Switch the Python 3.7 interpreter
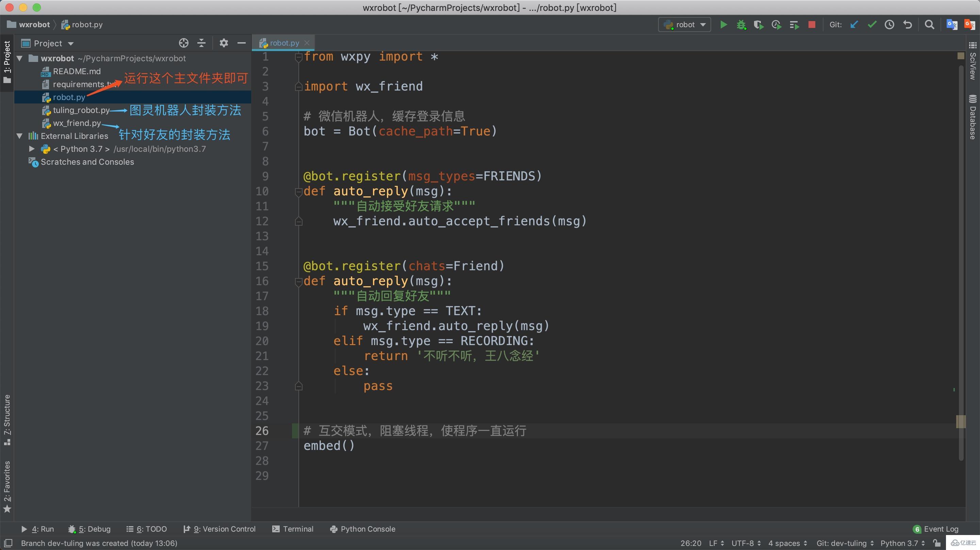Viewport: 980px width, 550px height. tap(902, 543)
